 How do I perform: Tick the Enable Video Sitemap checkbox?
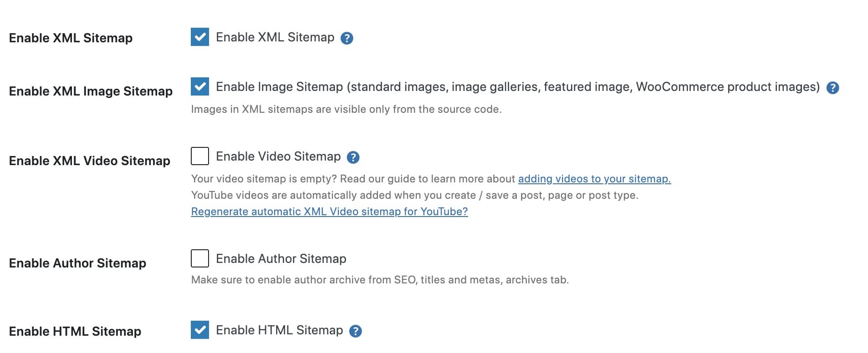(200, 156)
